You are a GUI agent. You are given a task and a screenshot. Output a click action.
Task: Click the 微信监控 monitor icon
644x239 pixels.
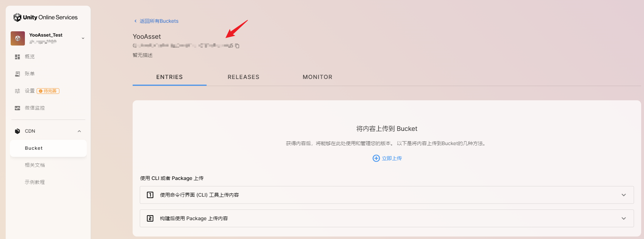17,108
